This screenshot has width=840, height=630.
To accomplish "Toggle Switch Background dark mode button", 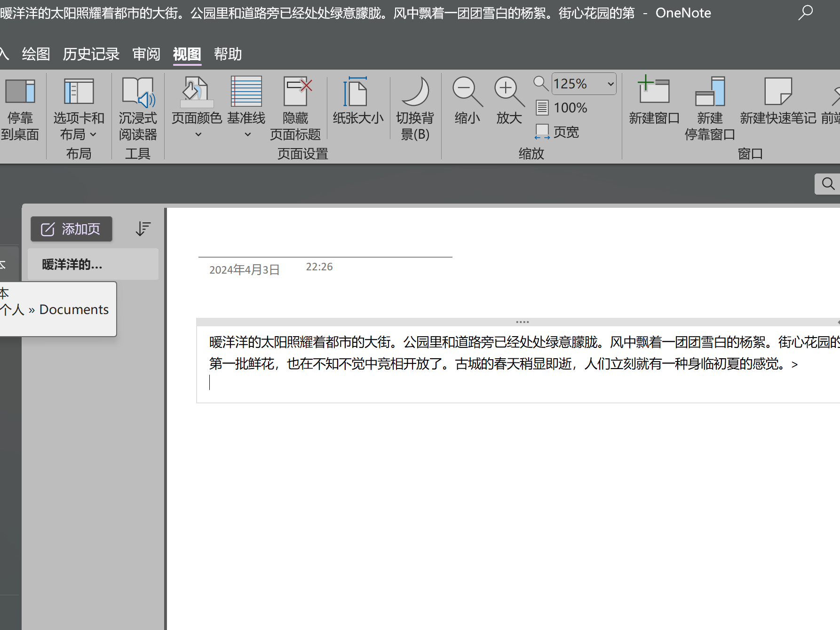I will pyautogui.click(x=415, y=109).
